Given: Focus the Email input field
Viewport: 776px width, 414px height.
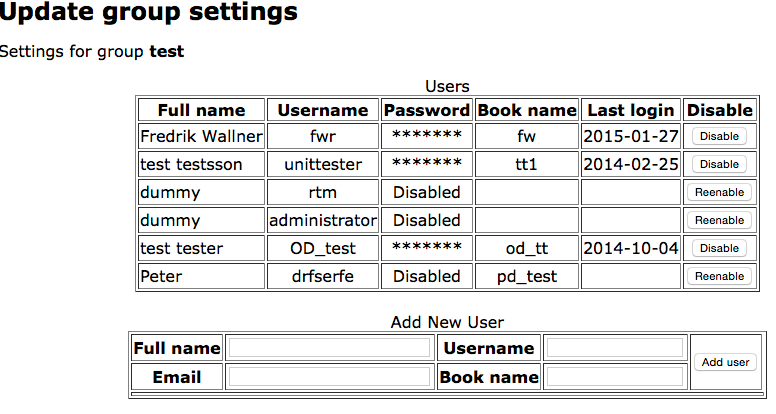Looking at the screenshot, I should pos(329,377).
